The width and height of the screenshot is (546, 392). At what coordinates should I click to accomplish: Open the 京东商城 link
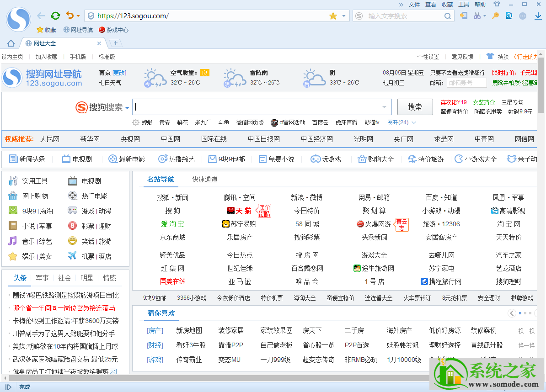173,237
